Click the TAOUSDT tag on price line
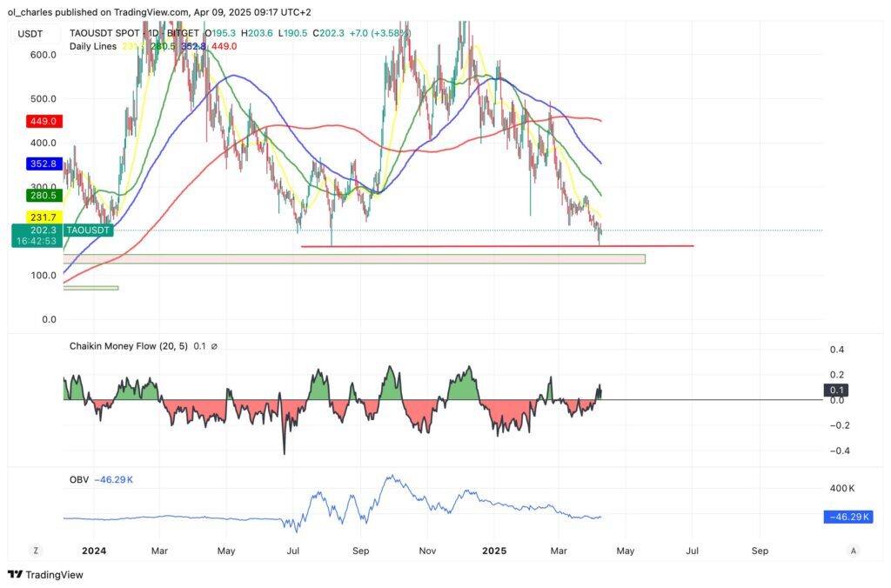 coord(89,231)
